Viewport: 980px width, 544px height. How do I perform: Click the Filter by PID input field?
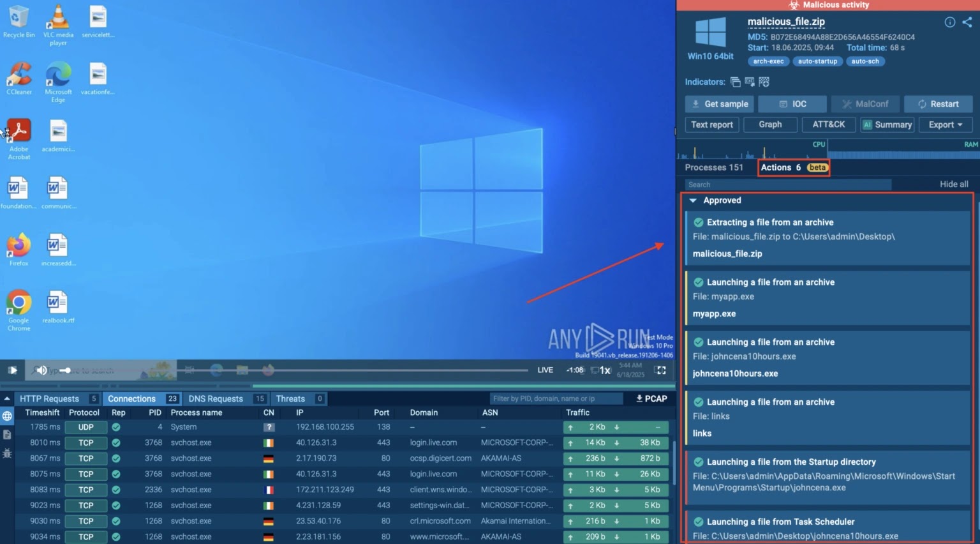point(555,398)
